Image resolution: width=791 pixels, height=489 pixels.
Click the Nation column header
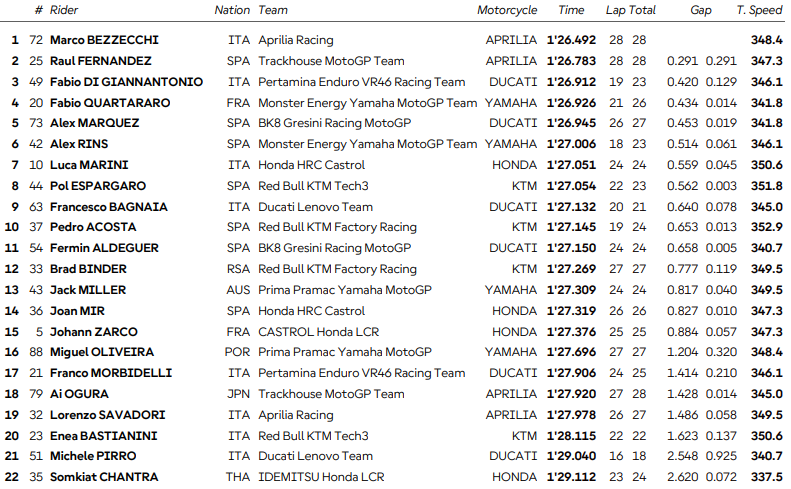pos(232,10)
